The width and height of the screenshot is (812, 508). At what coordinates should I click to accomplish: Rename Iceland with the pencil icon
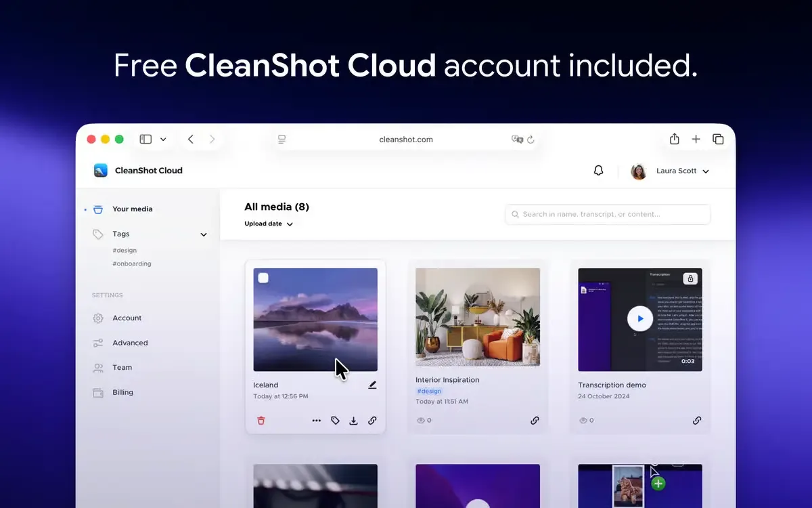372,385
